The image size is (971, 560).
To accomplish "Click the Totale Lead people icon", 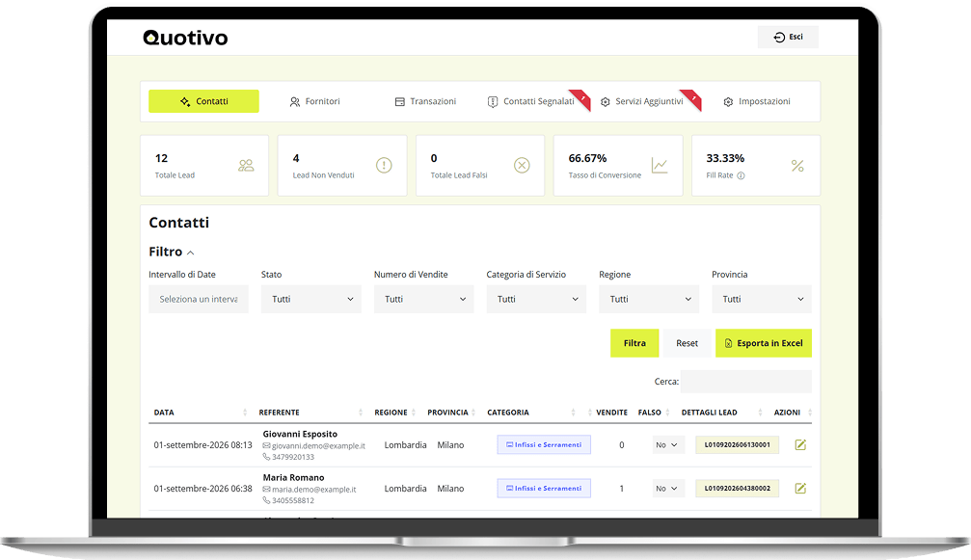I will (246, 165).
